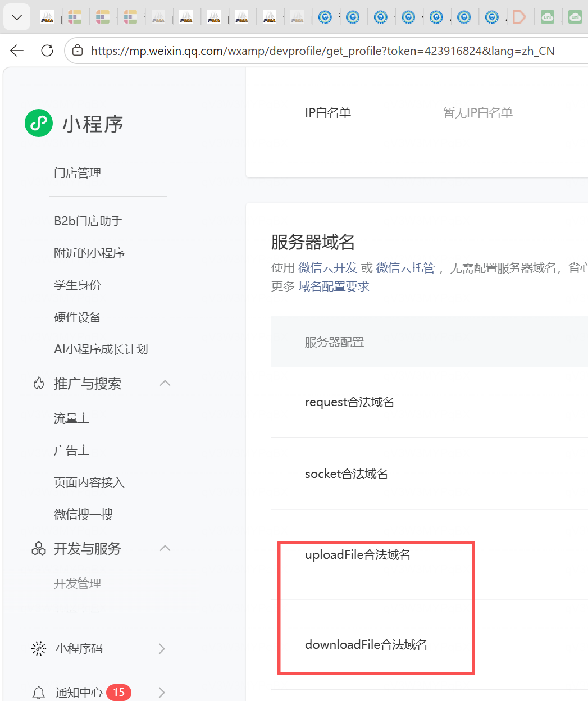Open 门店管理 in the sidebar

tap(78, 173)
